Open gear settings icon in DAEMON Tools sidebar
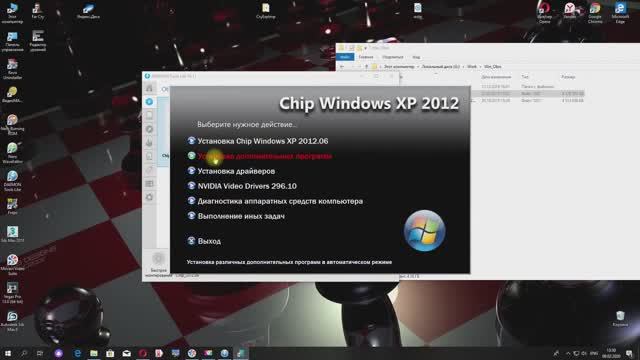Image resolution: width=640 pixels, height=360 pixels. pyautogui.click(x=149, y=197)
